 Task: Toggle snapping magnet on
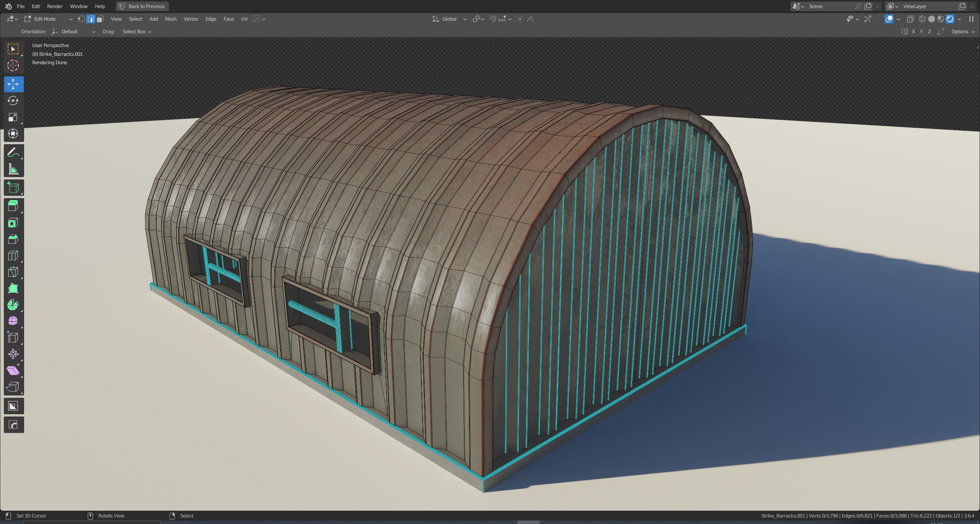tap(493, 19)
